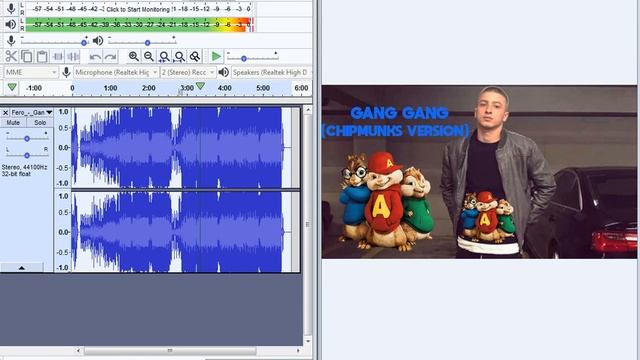Click the 5:00 mark on timeline ruler
Viewport: 640px width, 360px height.
pyautogui.click(x=263, y=88)
